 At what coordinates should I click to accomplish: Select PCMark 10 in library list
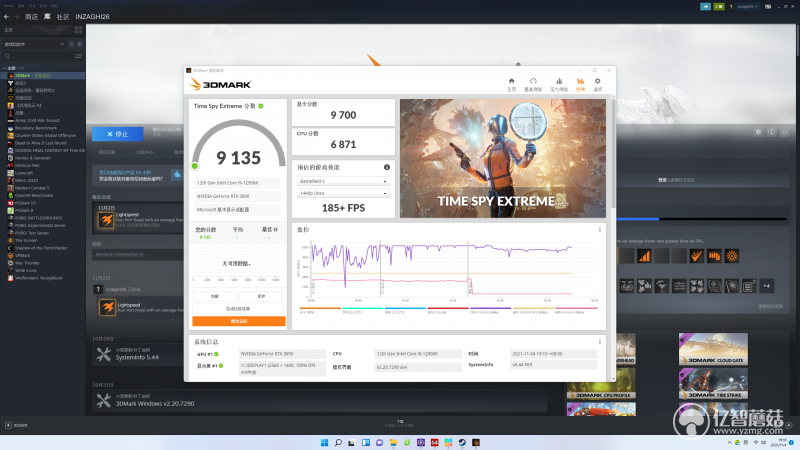[x=43, y=203]
